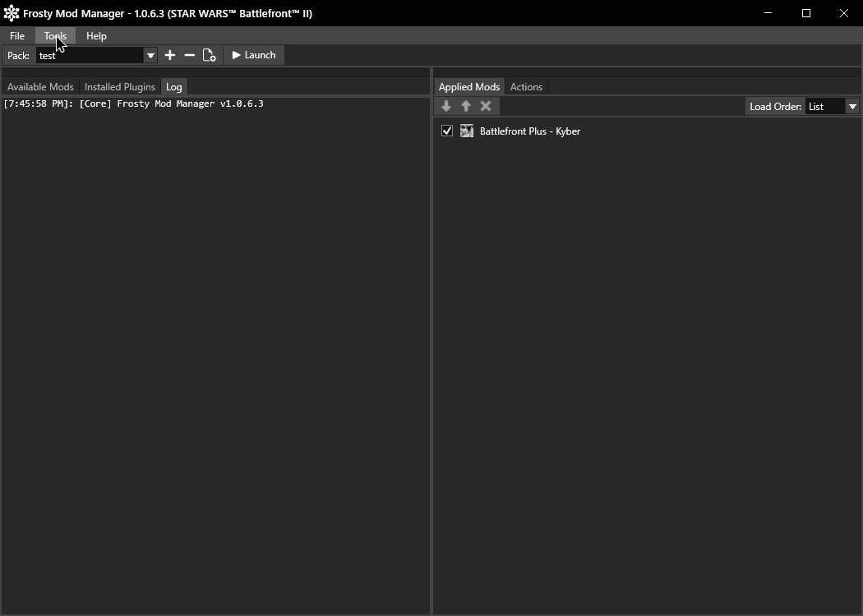This screenshot has width=863, height=616.
Task: Minimize the Frosty Mod Manager window
Action: [768, 13]
